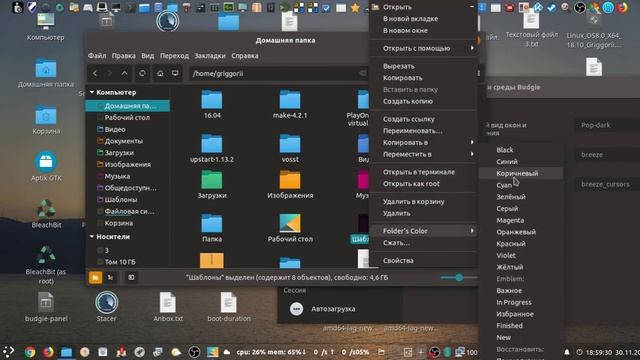
Task: Choose Открыть как root
Action: click(423, 184)
